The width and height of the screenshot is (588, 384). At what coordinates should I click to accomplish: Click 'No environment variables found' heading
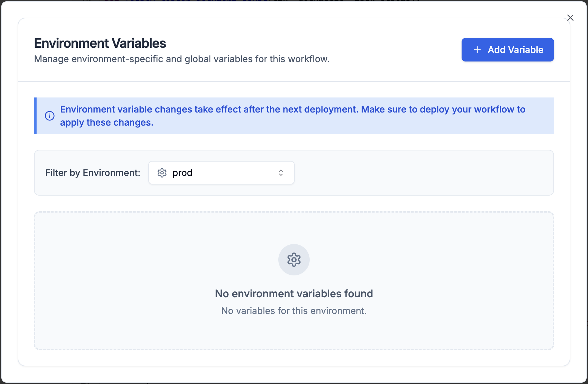click(x=294, y=294)
